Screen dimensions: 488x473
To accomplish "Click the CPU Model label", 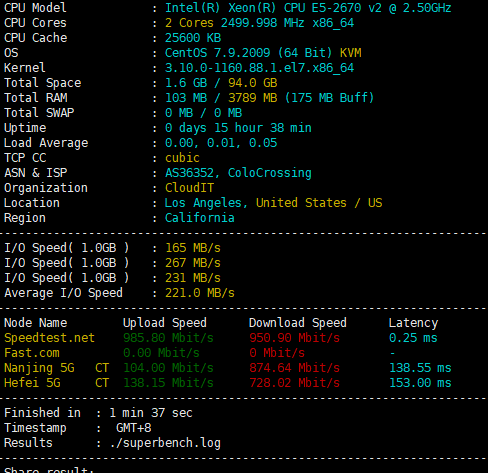I will [35, 8].
